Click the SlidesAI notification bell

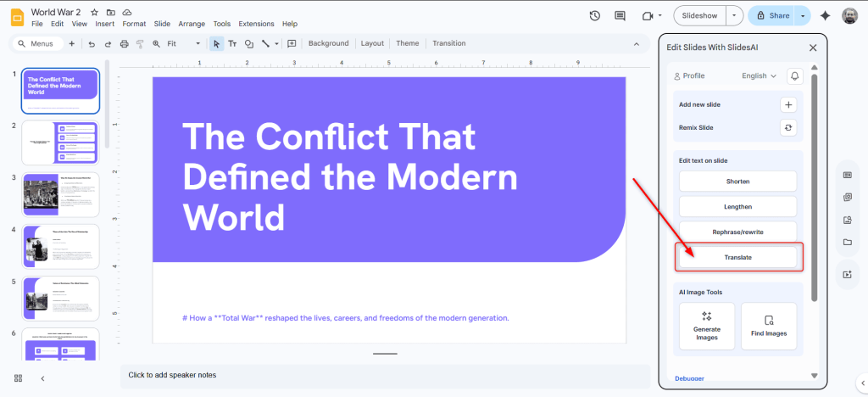click(795, 75)
